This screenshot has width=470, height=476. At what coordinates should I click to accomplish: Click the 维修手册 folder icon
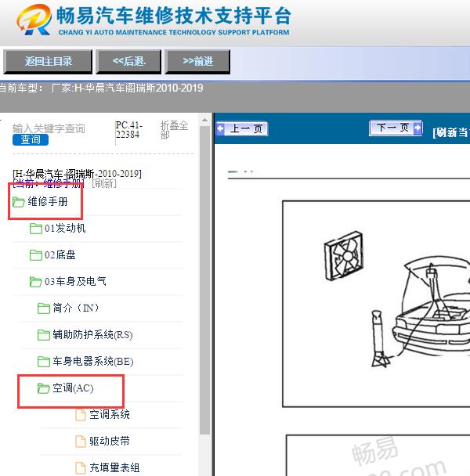pyautogui.click(x=19, y=201)
